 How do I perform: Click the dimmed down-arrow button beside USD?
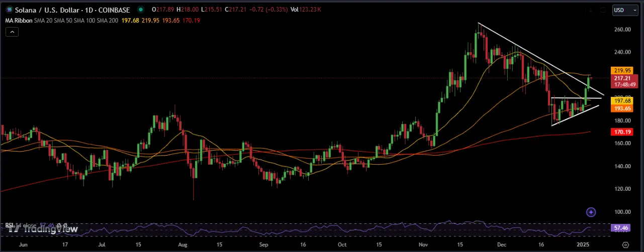591,10
